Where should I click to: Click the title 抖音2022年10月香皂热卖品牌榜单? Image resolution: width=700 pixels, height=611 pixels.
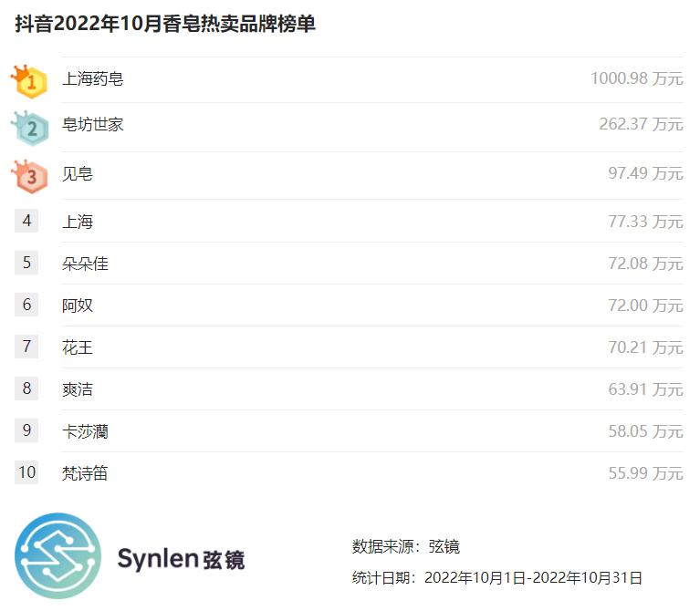pyautogui.click(x=165, y=24)
